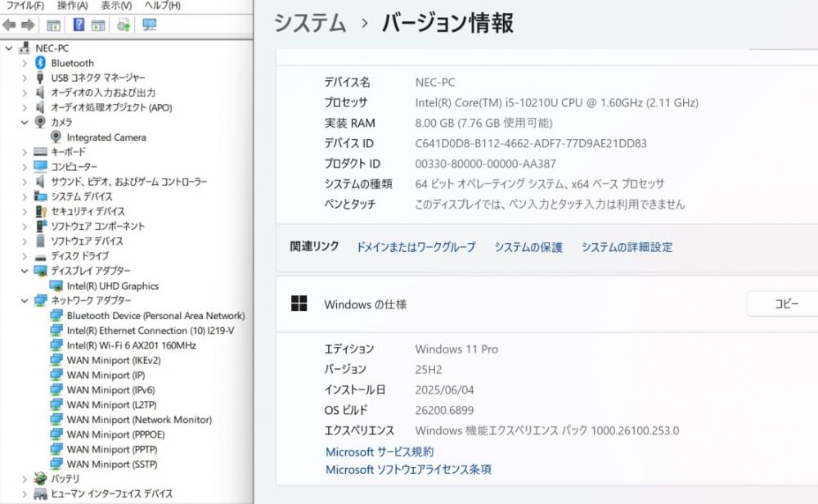Select WAN Miniport (SSTP) icon
The image size is (818, 504).
click(56, 464)
